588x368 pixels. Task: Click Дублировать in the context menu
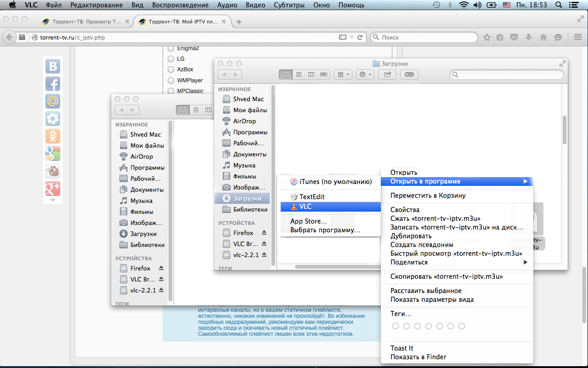458,236
